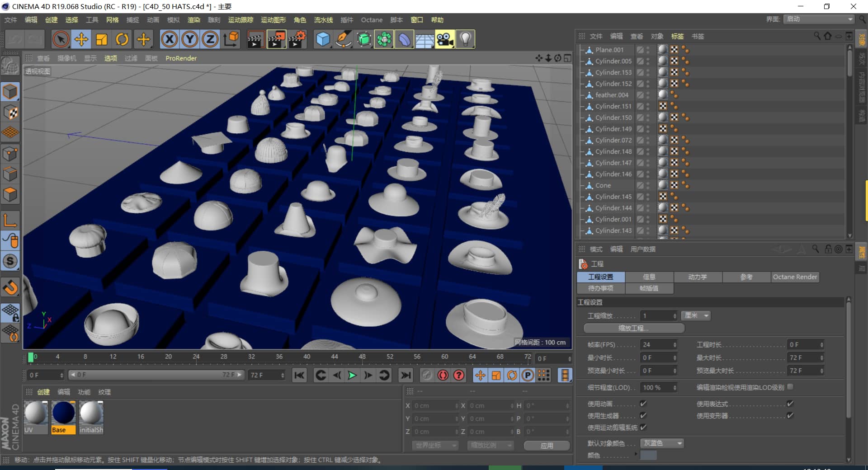
Task: Add a floor environment object
Action: [425, 39]
